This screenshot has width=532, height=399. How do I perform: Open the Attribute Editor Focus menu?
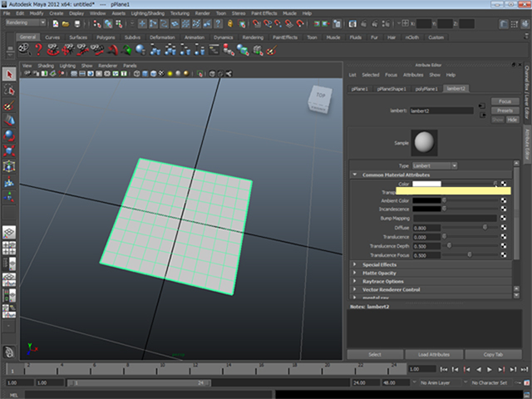391,75
